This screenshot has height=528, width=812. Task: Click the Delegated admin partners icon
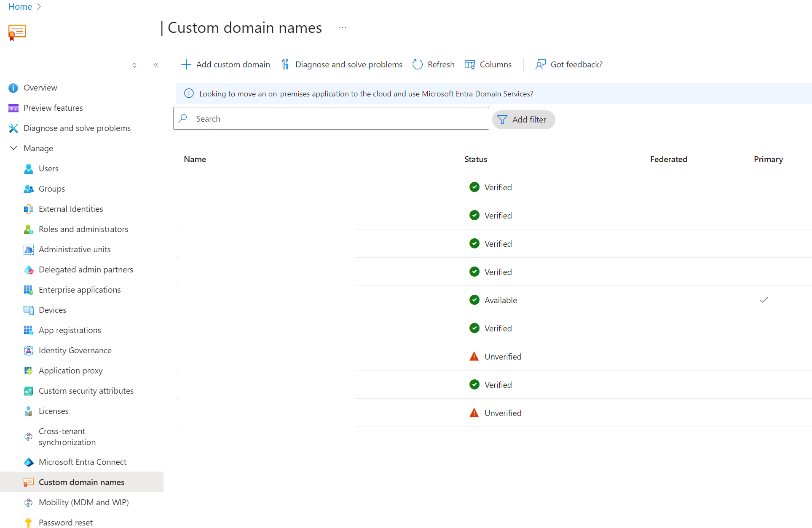click(x=29, y=269)
